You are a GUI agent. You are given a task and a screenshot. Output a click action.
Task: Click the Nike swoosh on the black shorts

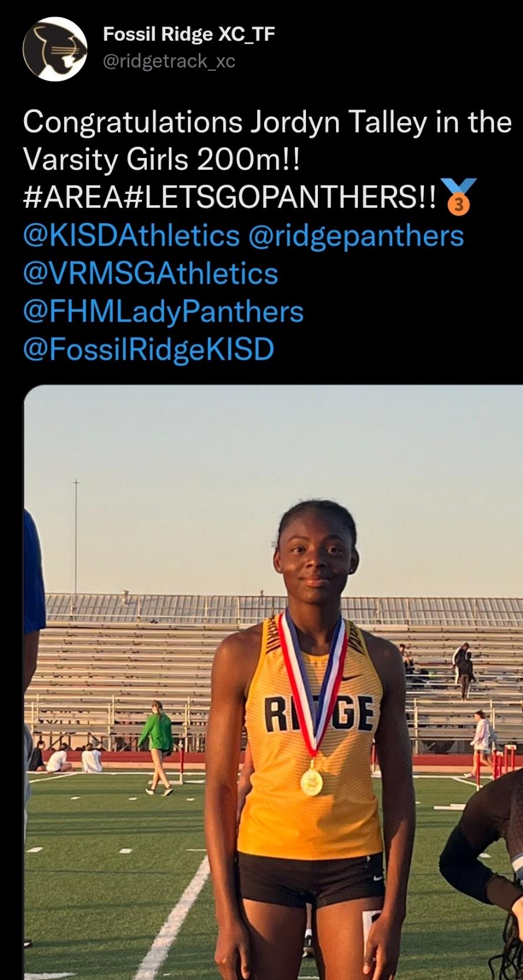[x=376, y=880]
